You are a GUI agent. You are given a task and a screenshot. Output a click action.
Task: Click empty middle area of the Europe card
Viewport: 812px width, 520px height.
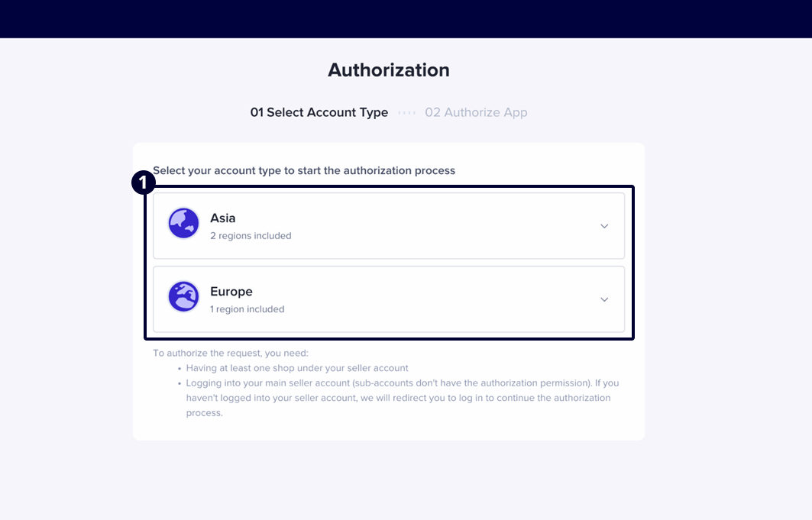point(428,299)
